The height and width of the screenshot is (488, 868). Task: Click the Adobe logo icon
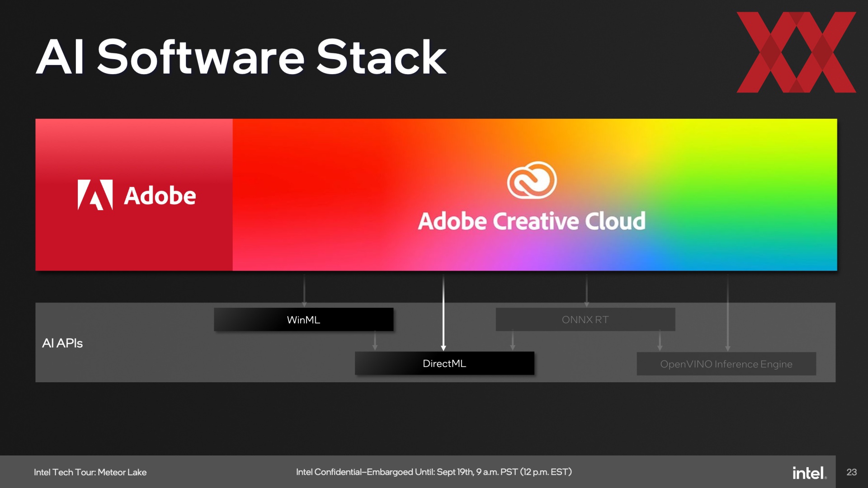[95, 195]
